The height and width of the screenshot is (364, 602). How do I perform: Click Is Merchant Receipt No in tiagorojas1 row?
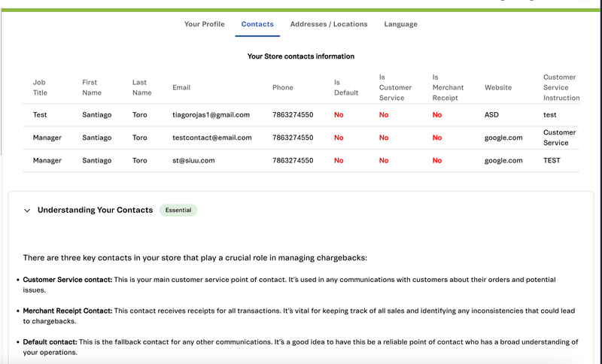click(x=437, y=114)
